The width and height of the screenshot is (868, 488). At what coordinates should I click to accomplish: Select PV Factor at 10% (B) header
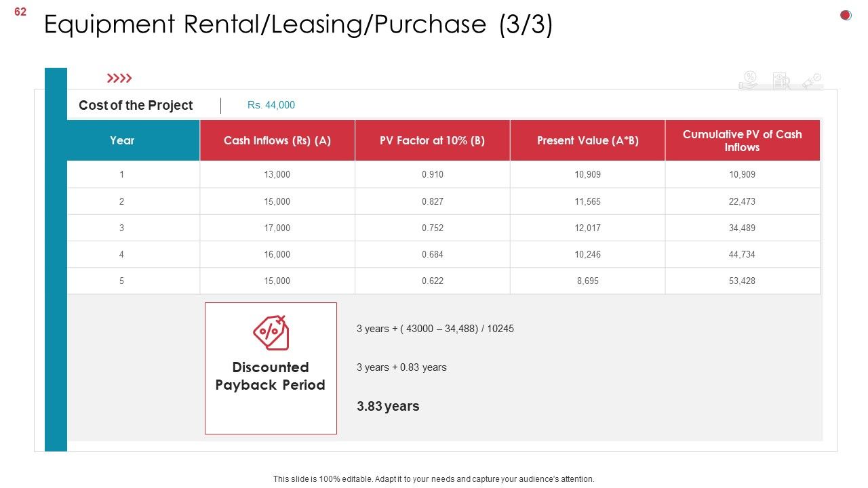[433, 140]
